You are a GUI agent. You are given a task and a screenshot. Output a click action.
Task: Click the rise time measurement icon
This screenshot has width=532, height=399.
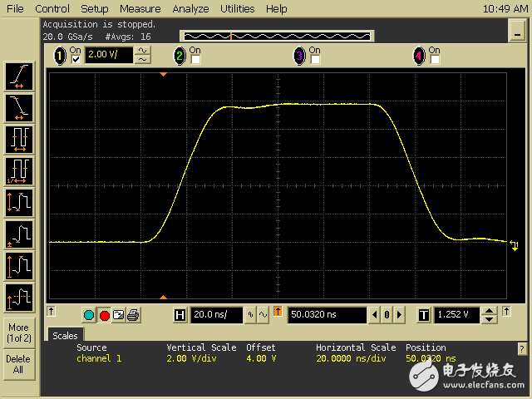19,76
